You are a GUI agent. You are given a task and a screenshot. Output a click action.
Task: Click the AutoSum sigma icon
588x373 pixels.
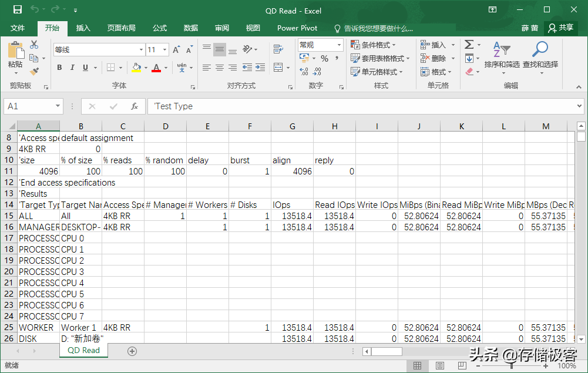469,45
